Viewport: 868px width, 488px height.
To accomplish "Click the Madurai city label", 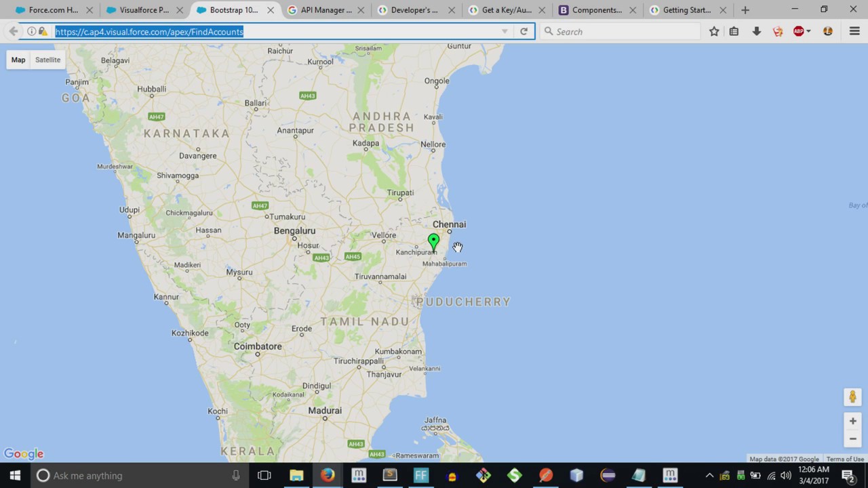I will pyautogui.click(x=325, y=411).
